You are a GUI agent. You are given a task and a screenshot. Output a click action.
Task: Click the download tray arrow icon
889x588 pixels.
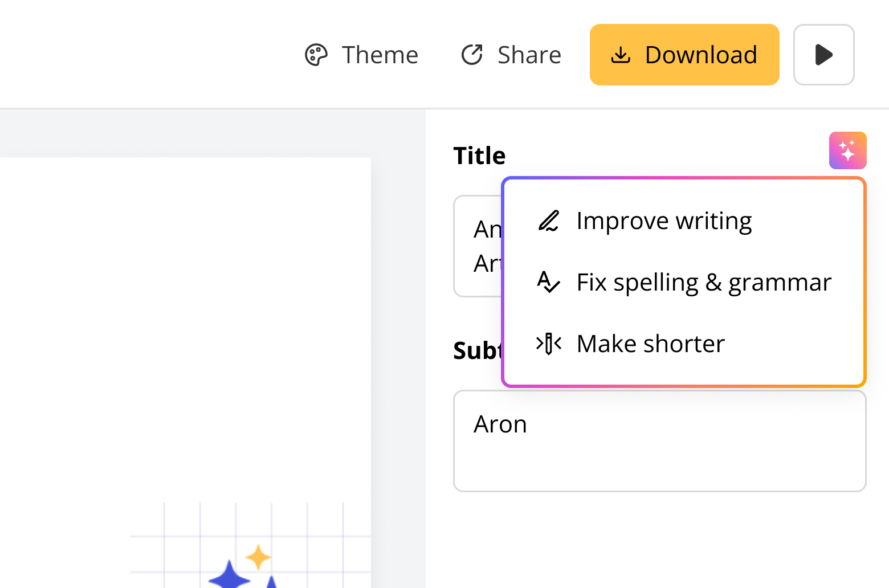[x=621, y=55]
